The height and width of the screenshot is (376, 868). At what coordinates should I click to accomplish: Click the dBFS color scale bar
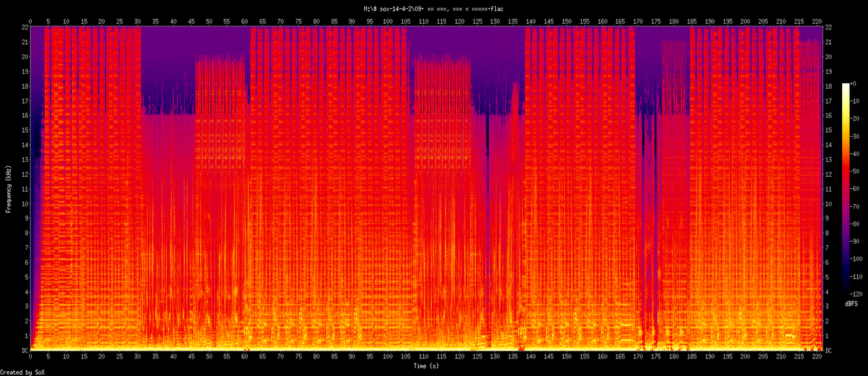(x=845, y=189)
